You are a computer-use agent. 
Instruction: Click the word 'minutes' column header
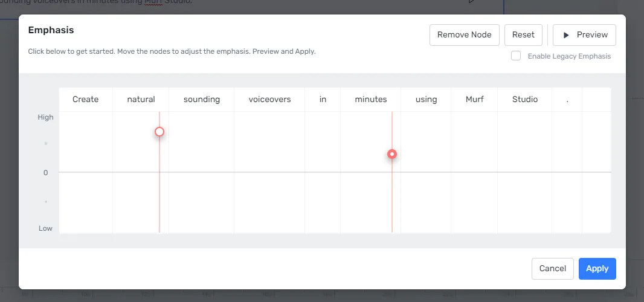coord(371,100)
